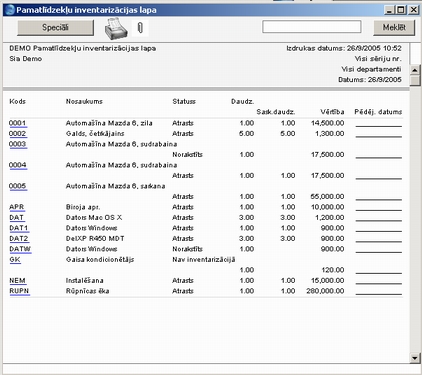Screen dimensions: 422x375
Task: Click 'Visi departamenti' header text
Action: tap(371, 69)
